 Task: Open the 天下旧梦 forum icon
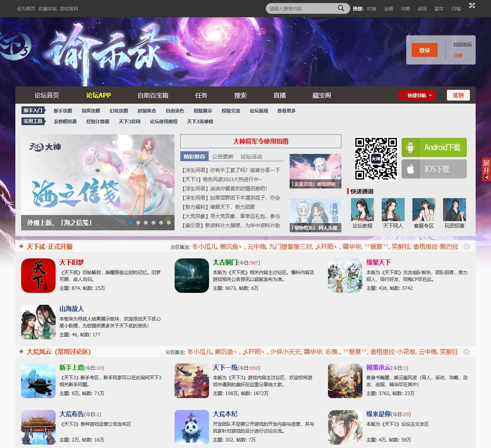click(38, 276)
